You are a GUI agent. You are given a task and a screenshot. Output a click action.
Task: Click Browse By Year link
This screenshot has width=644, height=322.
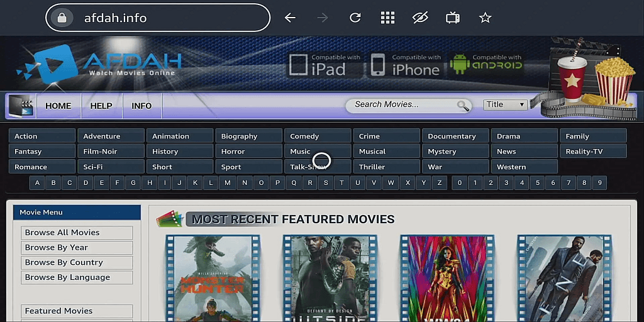pos(77,247)
